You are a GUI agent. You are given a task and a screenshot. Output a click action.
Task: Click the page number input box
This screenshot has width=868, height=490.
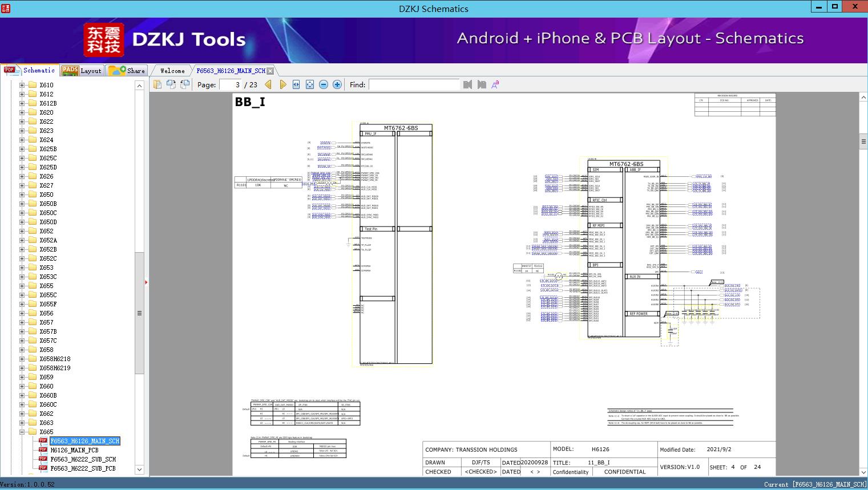[231, 84]
